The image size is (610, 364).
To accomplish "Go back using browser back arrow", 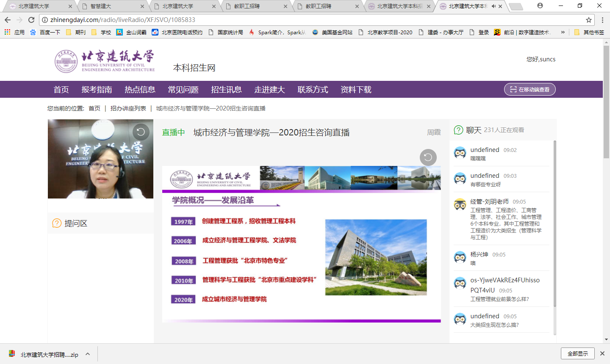I will click(x=8, y=20).
